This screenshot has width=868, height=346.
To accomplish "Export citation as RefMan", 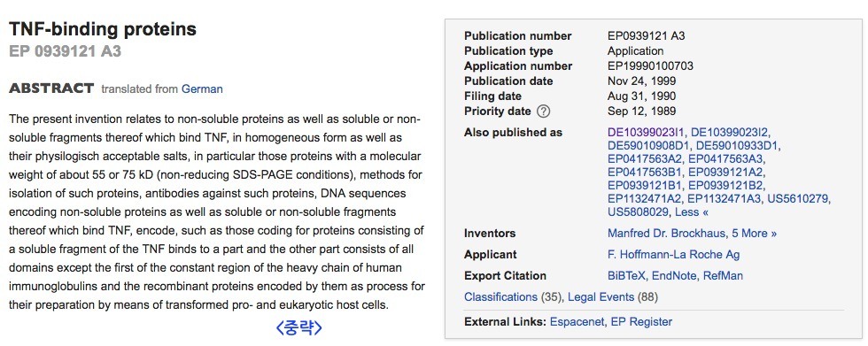I will (x=723, y=276).
